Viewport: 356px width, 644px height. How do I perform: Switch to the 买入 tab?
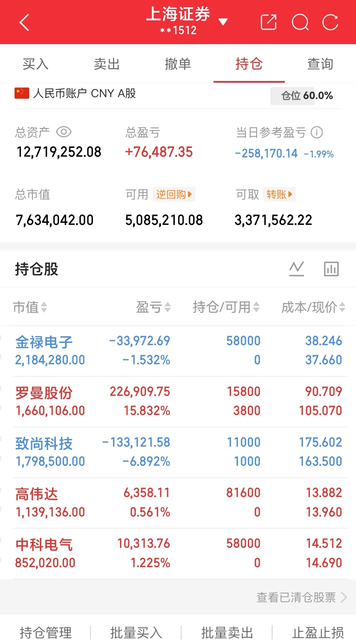(x=36, y=64)
